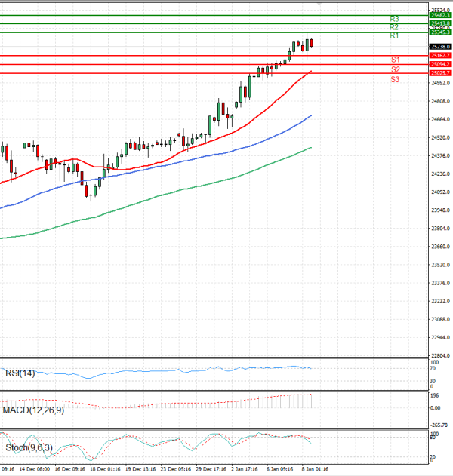Viewport: 453px width, 476px height.
Task: Select the R2 resistance label
Action: click(394, 27)
